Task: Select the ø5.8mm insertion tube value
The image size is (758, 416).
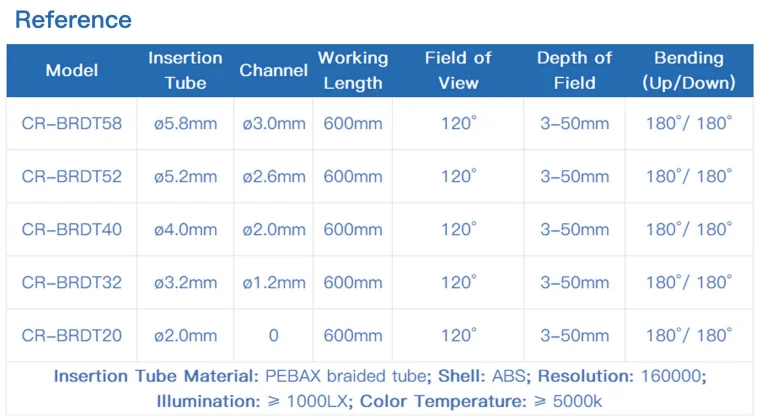Action: point(186,124)
